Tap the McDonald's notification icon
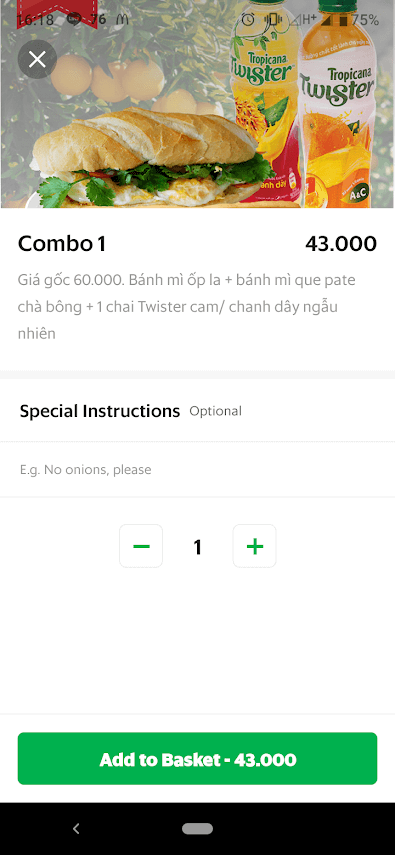This screenshot has height=855, width=395. (x=122, y=20)
